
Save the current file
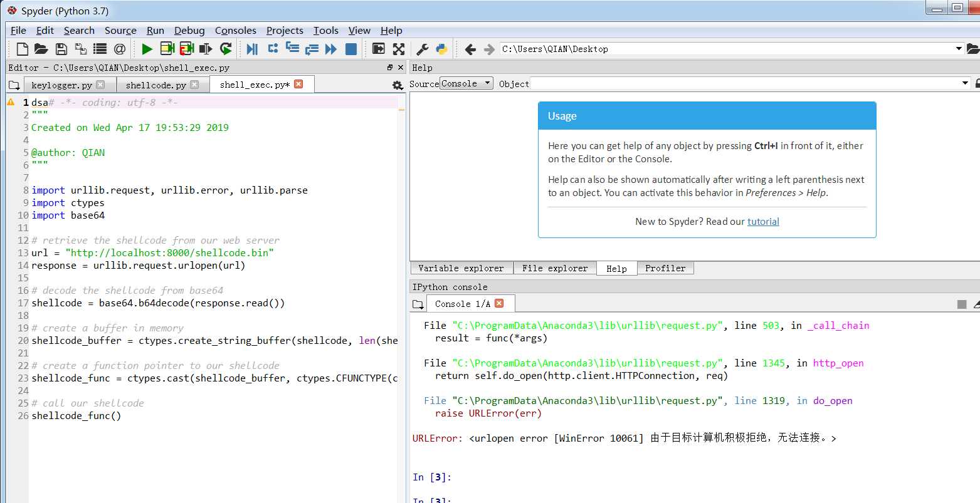pos(61,49)
